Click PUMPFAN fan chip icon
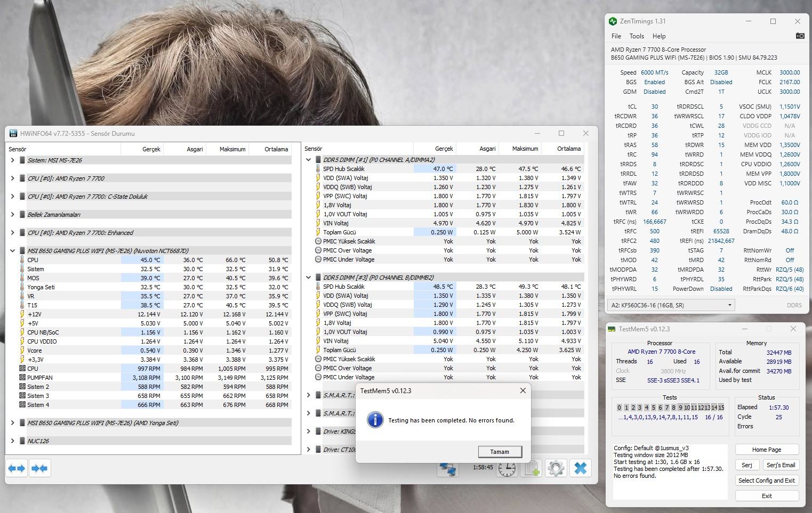The height and width of the screenshot is (513, 812). click(x=22, y=378)
